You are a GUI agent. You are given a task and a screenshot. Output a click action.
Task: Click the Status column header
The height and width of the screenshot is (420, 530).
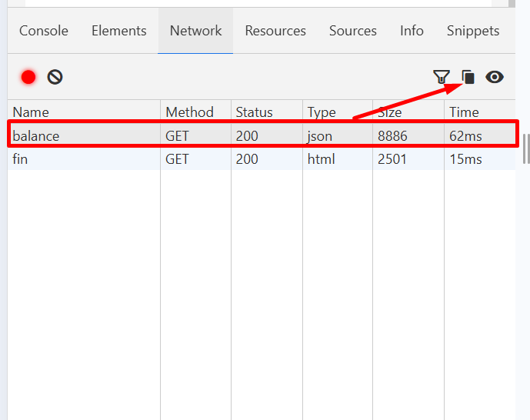pyautogui.click(x=254, y=112)
